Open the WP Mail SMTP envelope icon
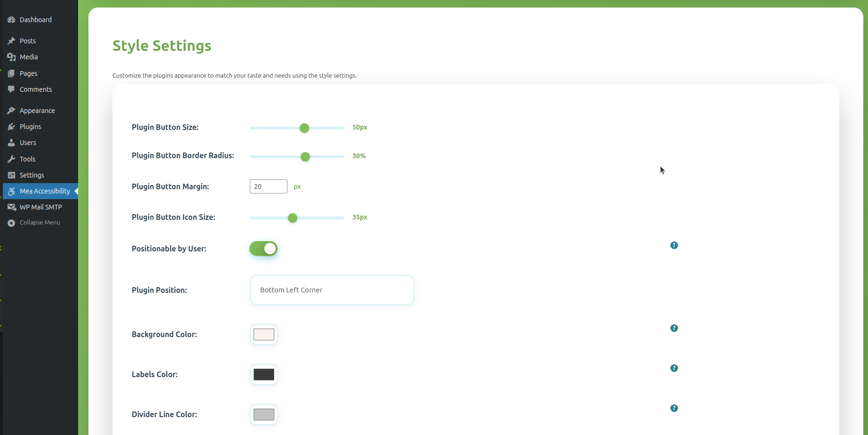This screenshot has height=435, width=868. [x=11, y=207]
